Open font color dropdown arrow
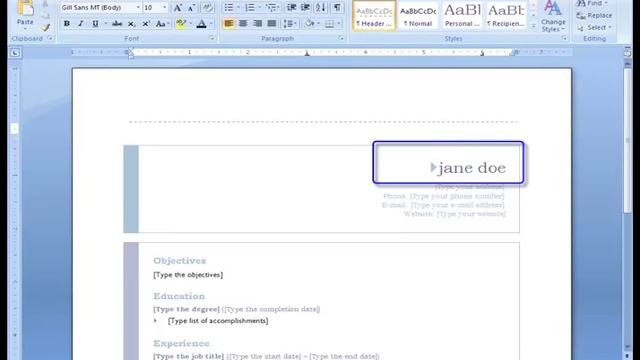 (x=211, y=24)
